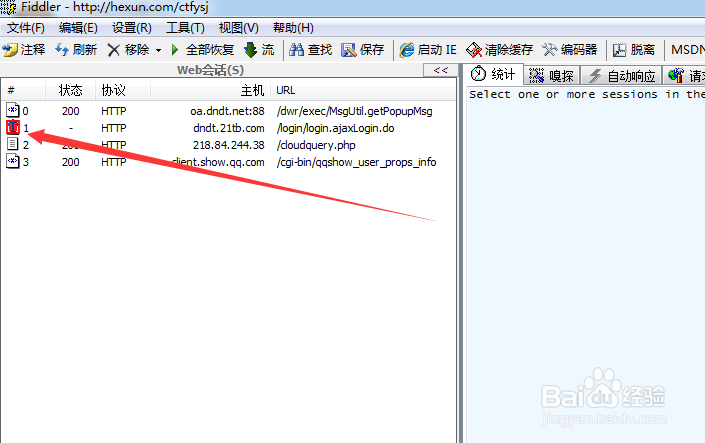The width and height of the screenshot is (705, 443).
Task: Click the 查找 binoculars find icon
Action: [x=296, y=49]
